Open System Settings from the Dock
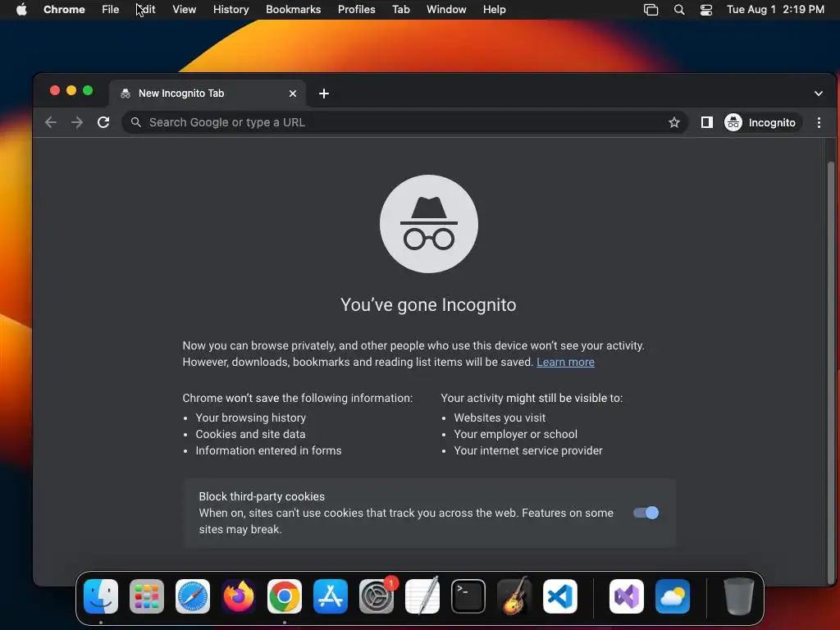The width and height of the screenshot is (840, 630). tap(377, 596)
